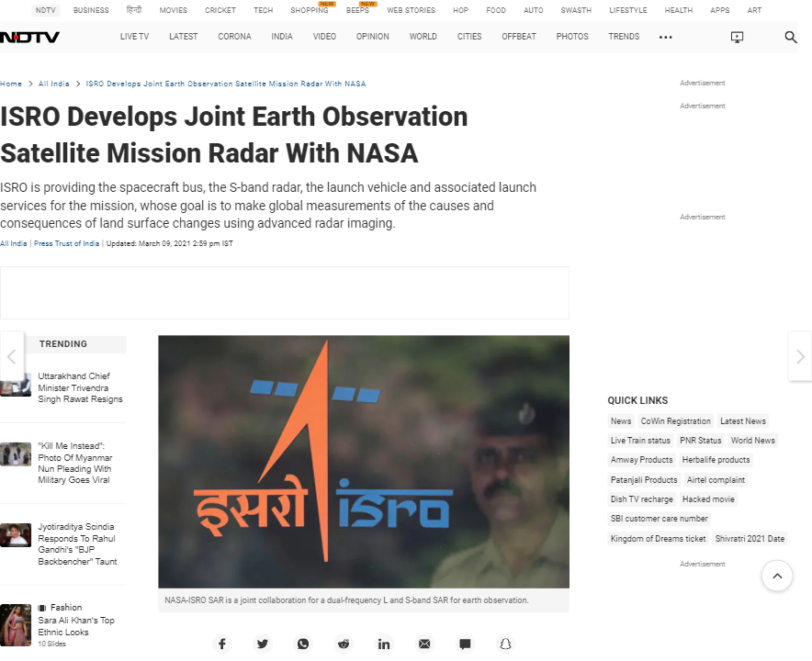Open the ellipsis overflow menu in navbar
Screen dimensions: 812x661
click(665, 37)
